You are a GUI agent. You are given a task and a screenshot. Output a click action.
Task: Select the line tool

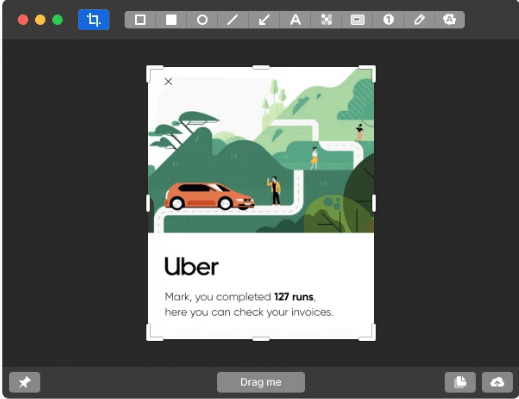tap(233, 20)
